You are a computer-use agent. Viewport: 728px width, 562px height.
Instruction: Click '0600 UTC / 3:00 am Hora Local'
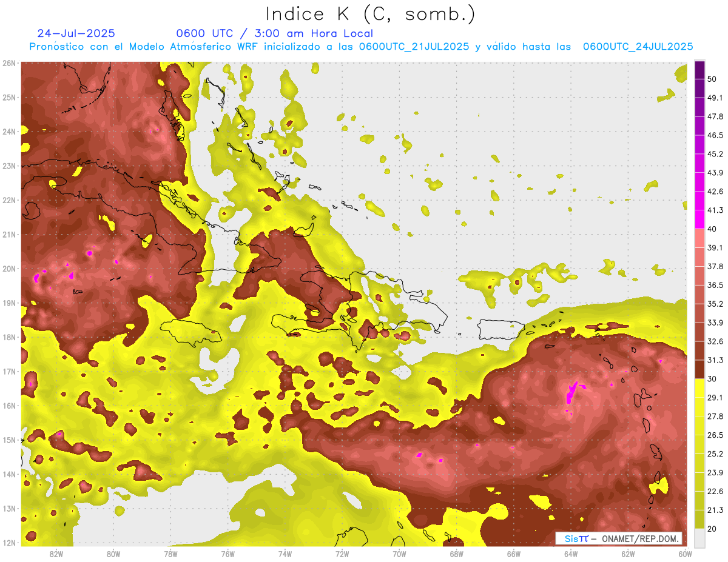(x=275, y=33)
